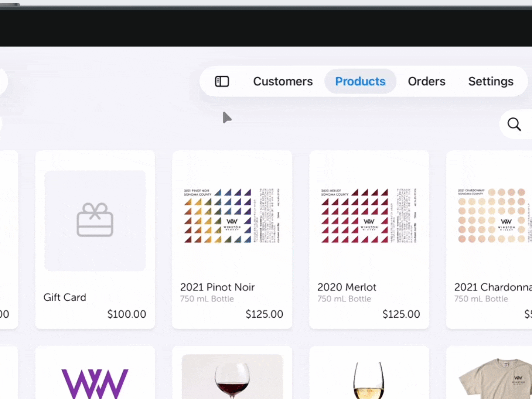This screenshot has width=532, height=399.
Task: Click the Gift Card $100.00 price
Action: [x=127, y=314]
